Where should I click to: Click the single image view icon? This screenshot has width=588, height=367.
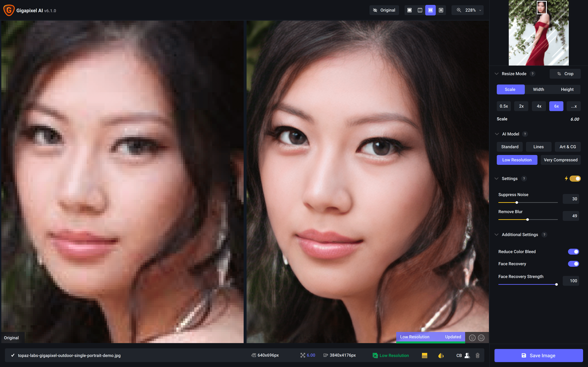click(x=409, y=10)
